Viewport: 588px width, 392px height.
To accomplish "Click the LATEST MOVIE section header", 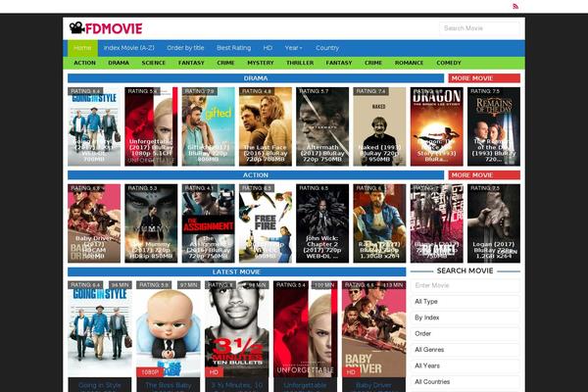I will click(x=236, y=272).
